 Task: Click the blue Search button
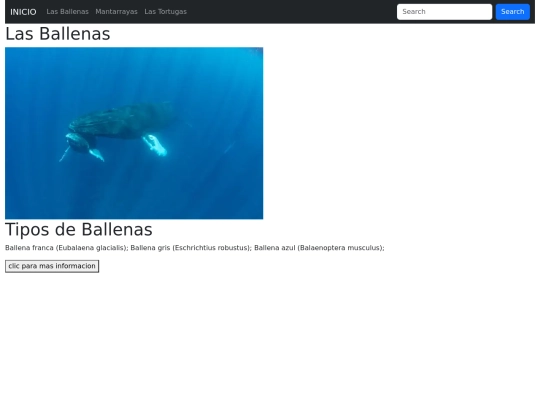[x=512, y=12]
